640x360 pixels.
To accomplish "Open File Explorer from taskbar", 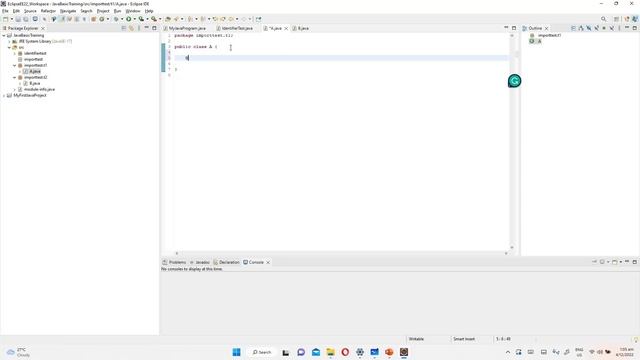I will click(330, 352).
